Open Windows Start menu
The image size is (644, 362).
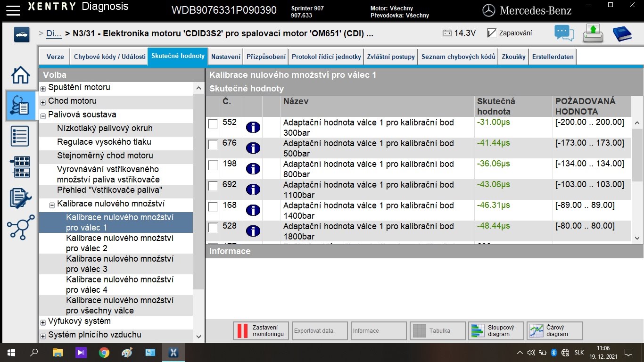tap(11, 352)
